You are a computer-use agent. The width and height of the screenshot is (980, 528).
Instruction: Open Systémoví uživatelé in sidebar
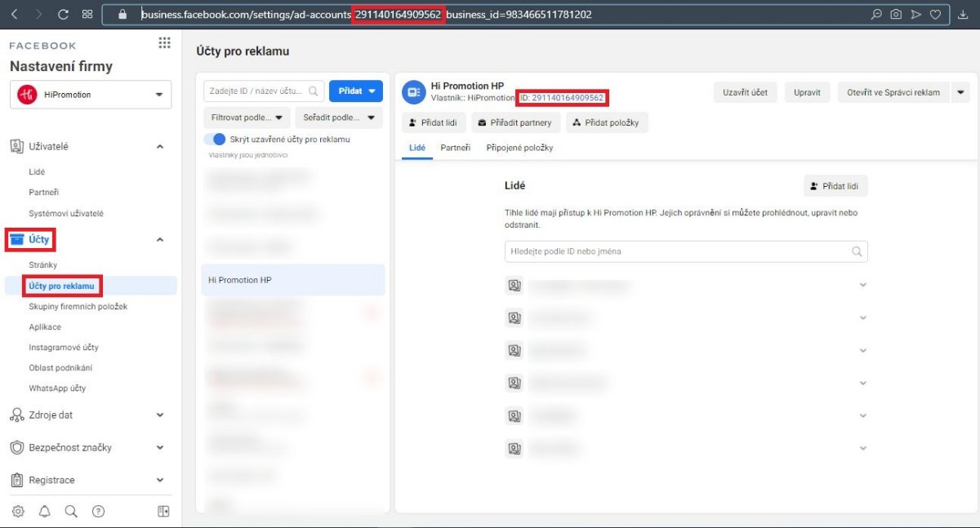[x=66, y=213]
